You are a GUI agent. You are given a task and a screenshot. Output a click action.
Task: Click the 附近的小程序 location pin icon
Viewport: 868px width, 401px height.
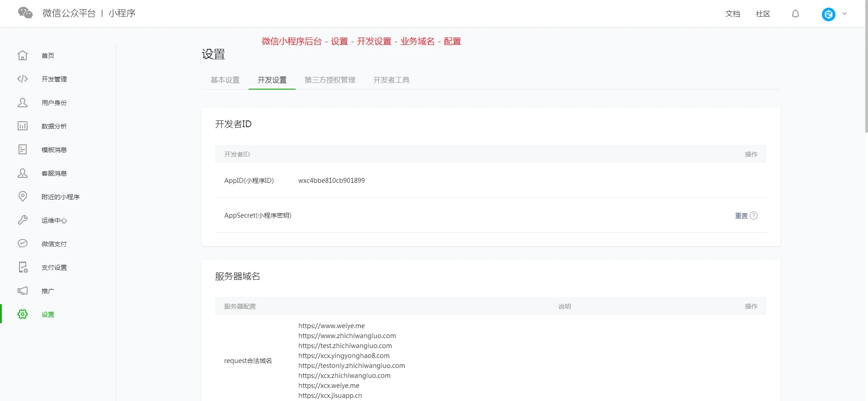click(23, 196)
